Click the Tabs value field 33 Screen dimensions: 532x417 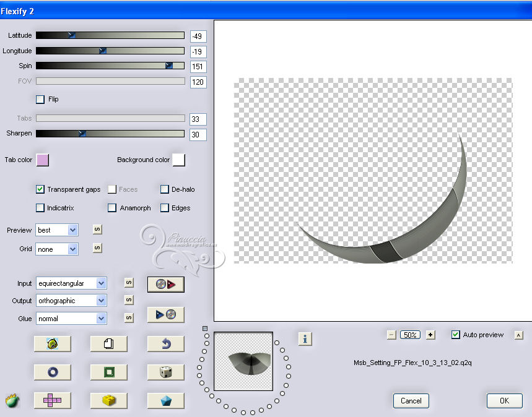(198, 119)
